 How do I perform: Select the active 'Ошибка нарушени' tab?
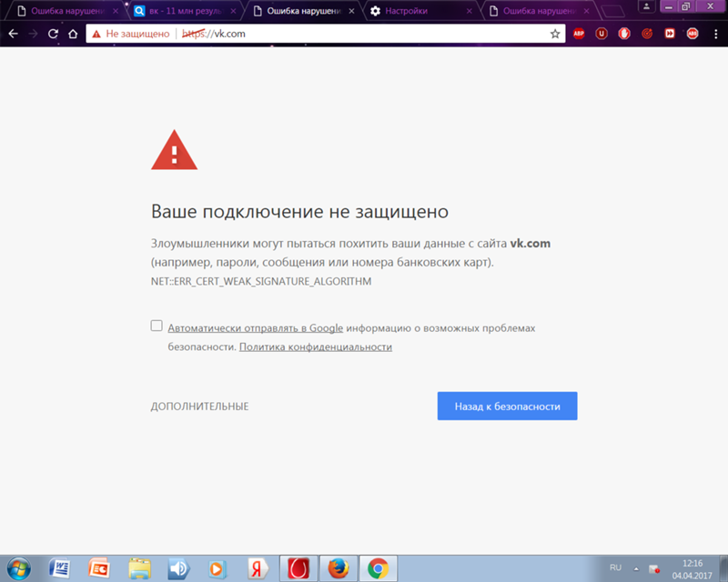point(303,11)
